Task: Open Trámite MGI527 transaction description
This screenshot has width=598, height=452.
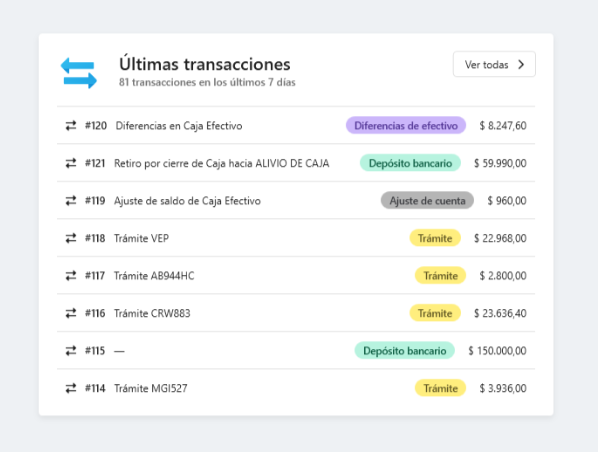Action: click(x=151, y=389)
